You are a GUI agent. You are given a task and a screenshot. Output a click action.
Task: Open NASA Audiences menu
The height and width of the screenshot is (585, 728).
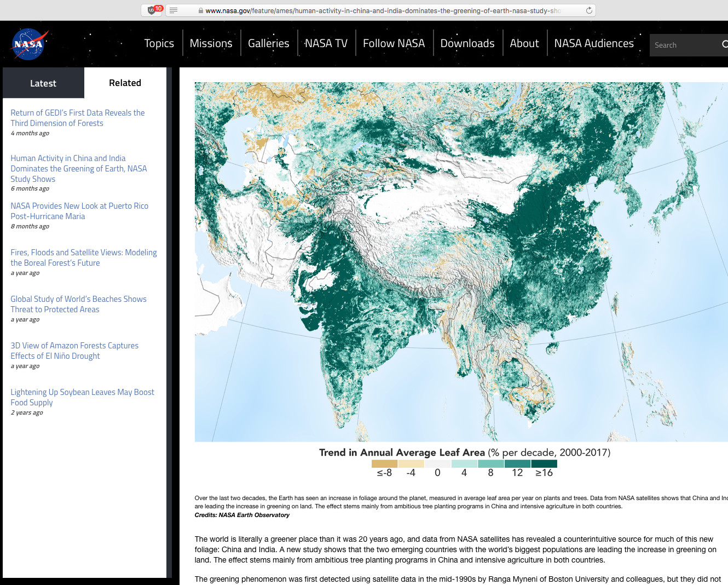pos(594,44)
